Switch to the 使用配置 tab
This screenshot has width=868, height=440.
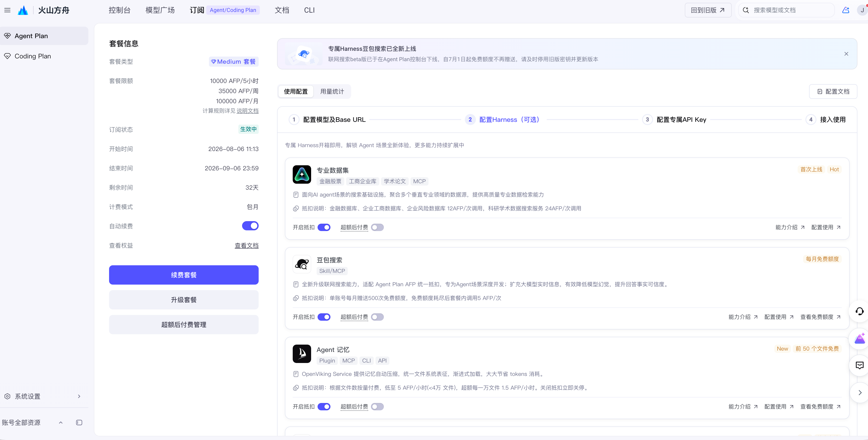295,91
